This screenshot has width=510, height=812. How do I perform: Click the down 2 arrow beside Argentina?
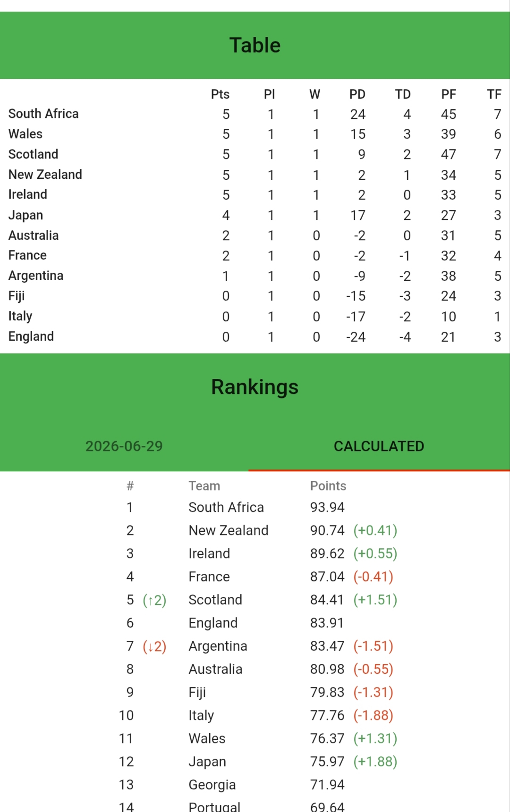tap(154, 646)
